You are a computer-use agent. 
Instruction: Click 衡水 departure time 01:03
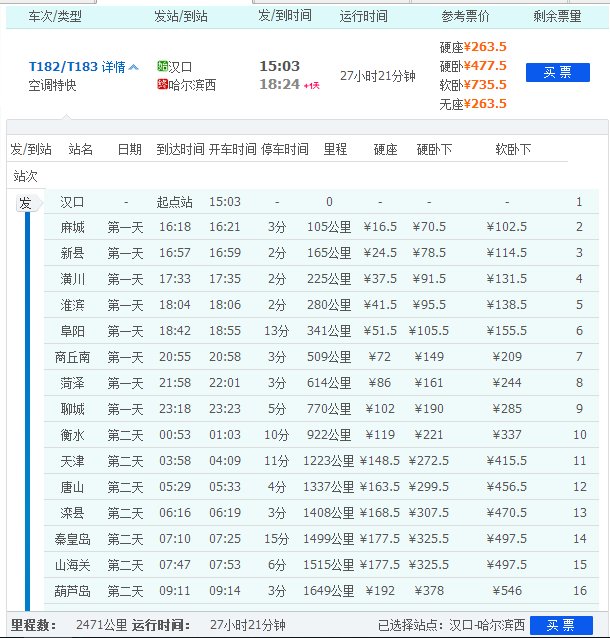225,435
